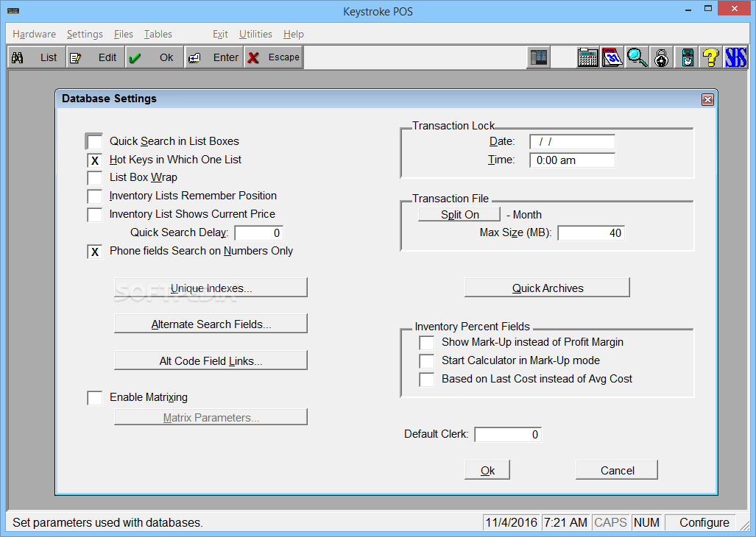Viewport: 756px width, 537px height.
Task: Click the Edit notepad toolbar button
Action: click(95, 57)
